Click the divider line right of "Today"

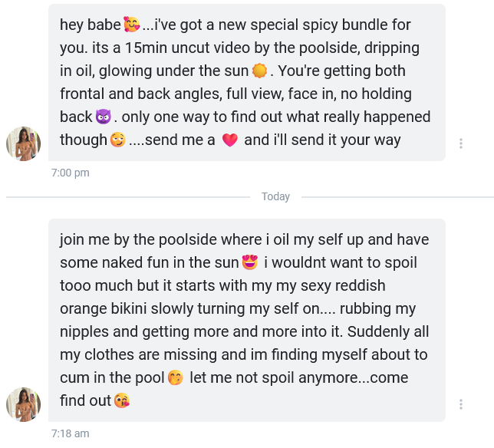pyautogui.click(x=393, y=197)
